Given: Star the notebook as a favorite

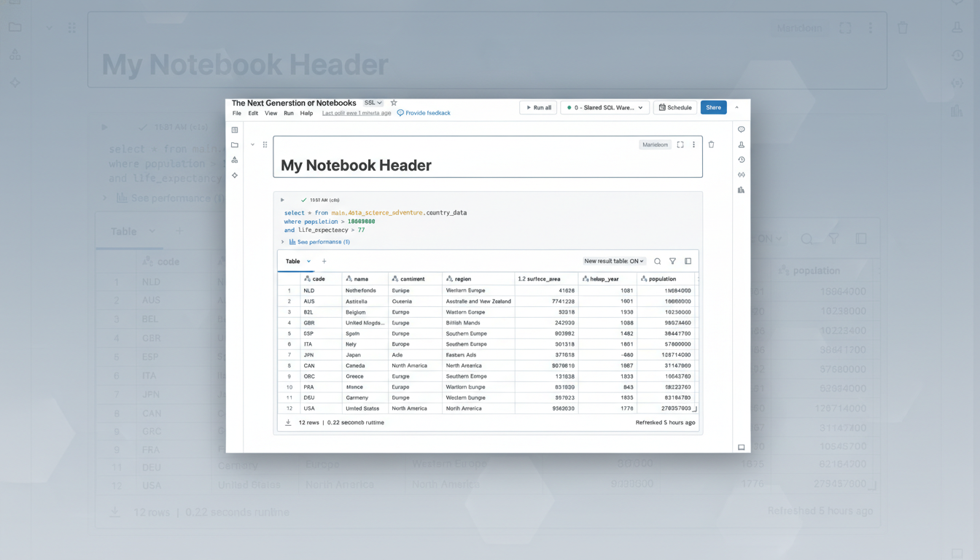Looking at the screenshot, I should tap(394, 103).
